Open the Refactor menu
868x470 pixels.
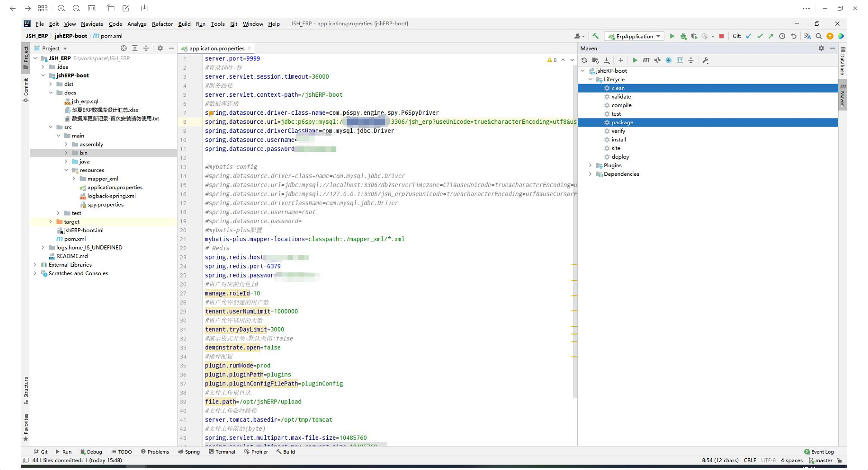[x=162, y=24]
